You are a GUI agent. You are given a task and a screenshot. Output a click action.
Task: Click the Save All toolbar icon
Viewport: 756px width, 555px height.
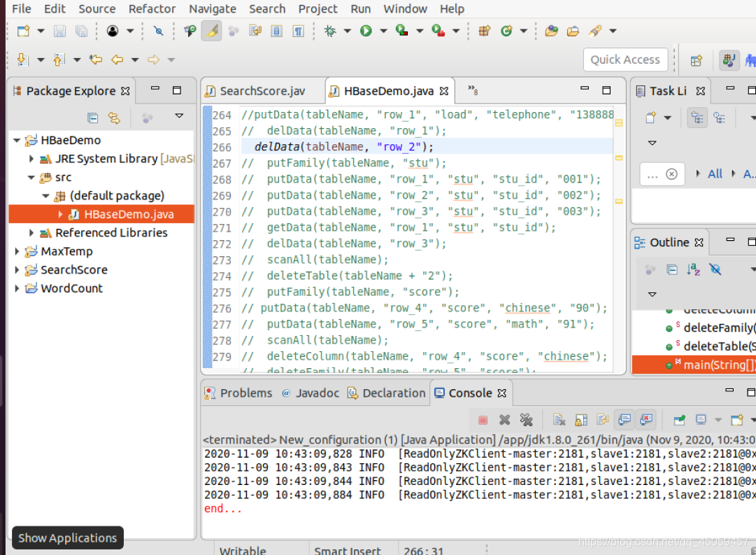pyautogui.click(x=82, y=31)
